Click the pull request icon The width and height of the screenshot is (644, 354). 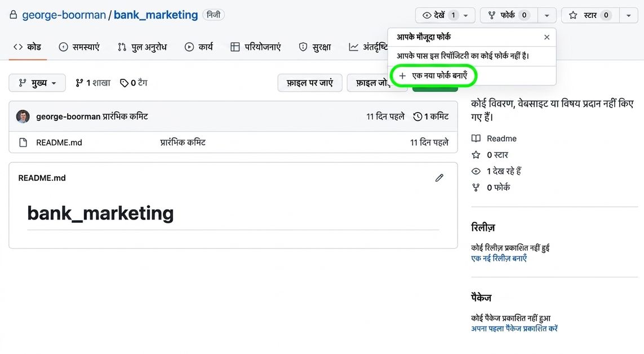pyautogui.click(x=122, y=47)
